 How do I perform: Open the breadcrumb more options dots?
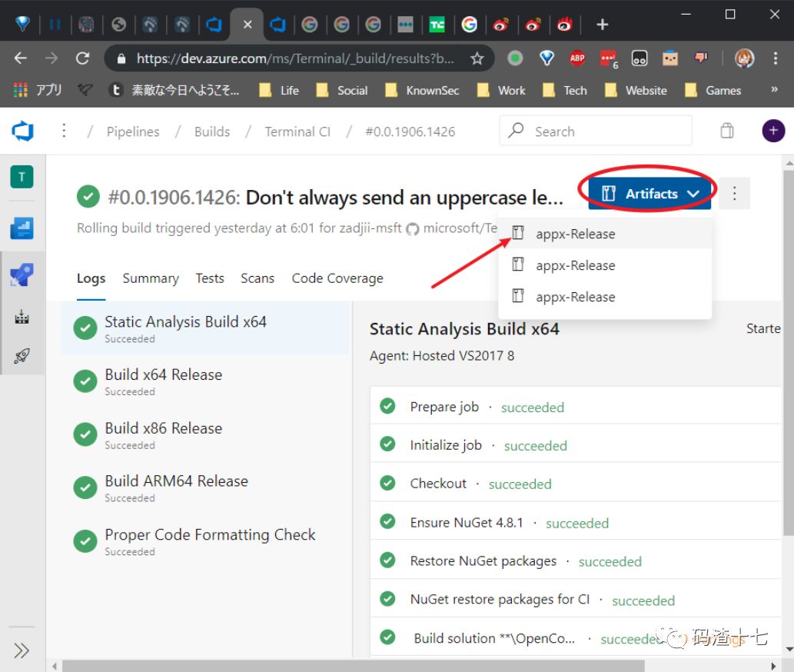pos(64,131)
